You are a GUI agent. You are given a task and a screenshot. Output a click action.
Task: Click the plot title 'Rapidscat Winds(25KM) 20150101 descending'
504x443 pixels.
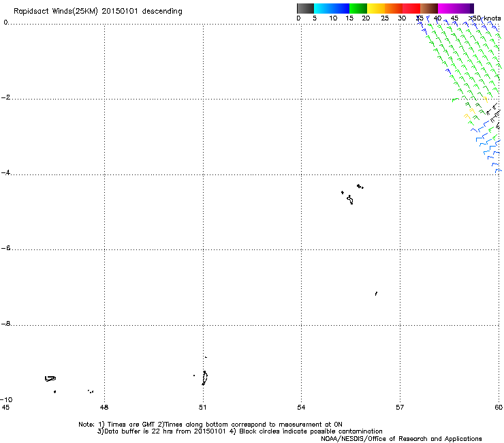click(97, 12)
